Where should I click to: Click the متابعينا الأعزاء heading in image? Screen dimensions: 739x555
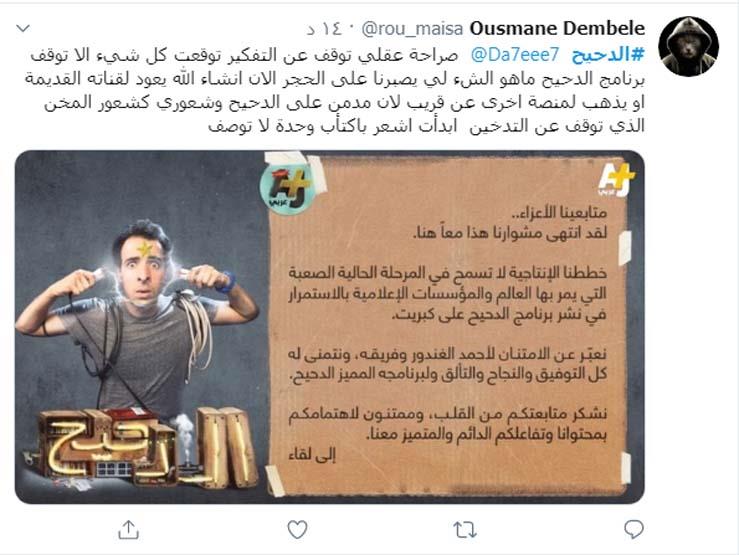click(559, 213)
